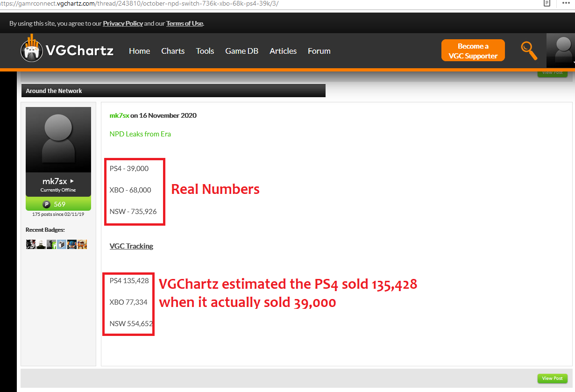Open fifth badge with blue-capped character
Image resolution: width=575 pixels, height=392 pixels.
point(72,244)
